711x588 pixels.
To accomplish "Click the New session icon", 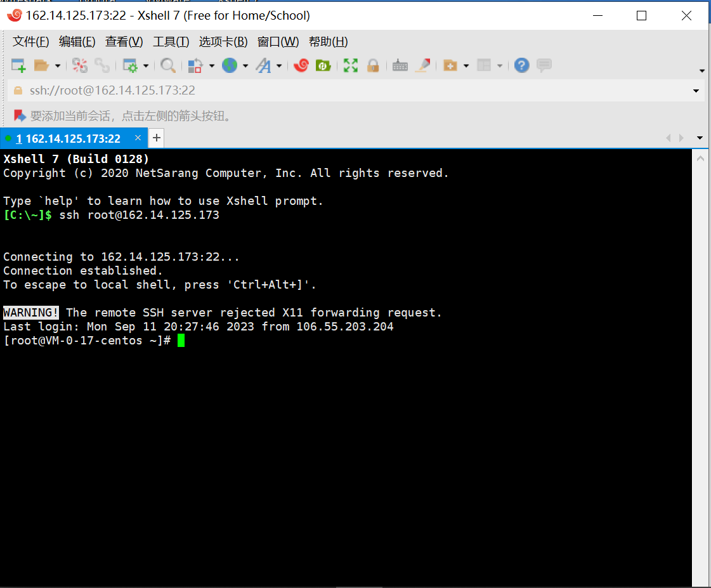I will pyautogui.click(x=18, y=65).
